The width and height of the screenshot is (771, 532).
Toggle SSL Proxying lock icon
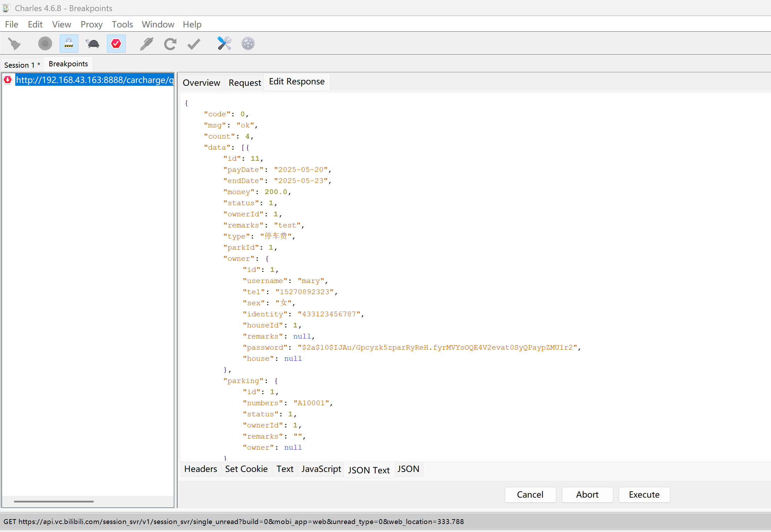pos(69,44)
